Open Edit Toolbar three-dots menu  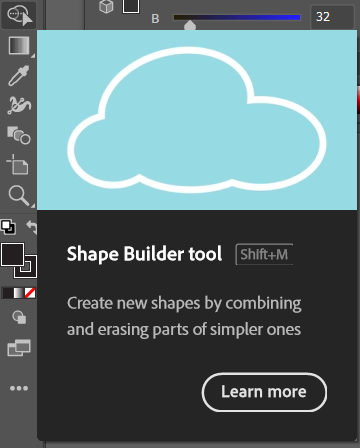(19, 388)
